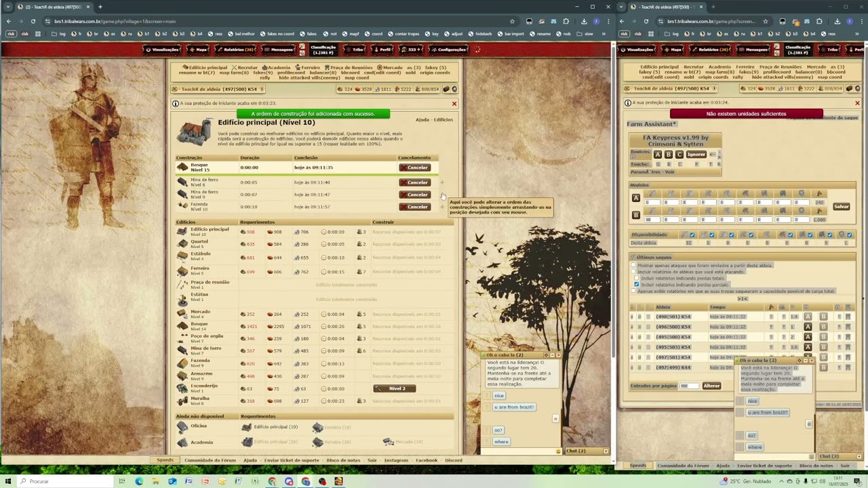Toggle first unit checkbox in Disponibilidade row
The height and width of the screenshot is (488, 868).
tap(692, 235)
